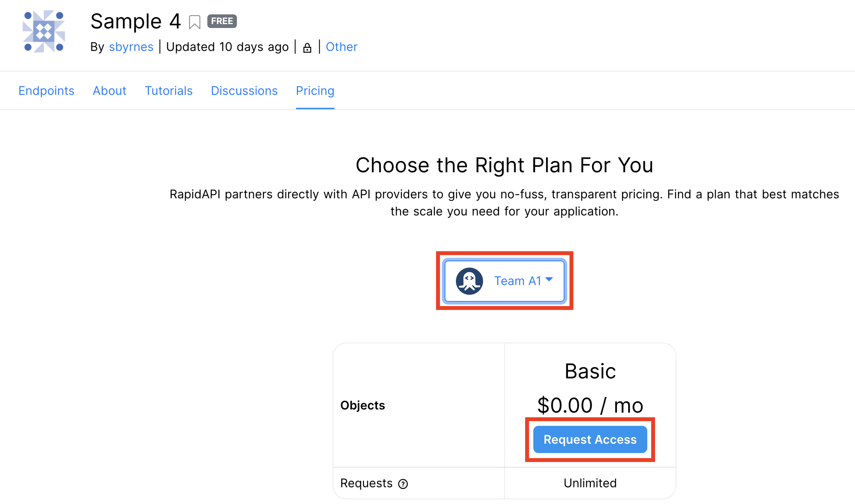Open the Requests help tooltip icon
This screenshot has width=855, height=504.
click(x=403, y=484)
